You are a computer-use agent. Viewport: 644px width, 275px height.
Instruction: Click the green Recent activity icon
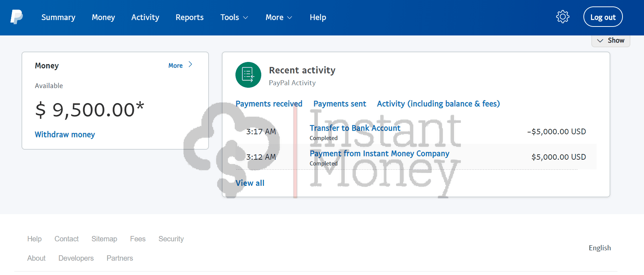(248, 75)
